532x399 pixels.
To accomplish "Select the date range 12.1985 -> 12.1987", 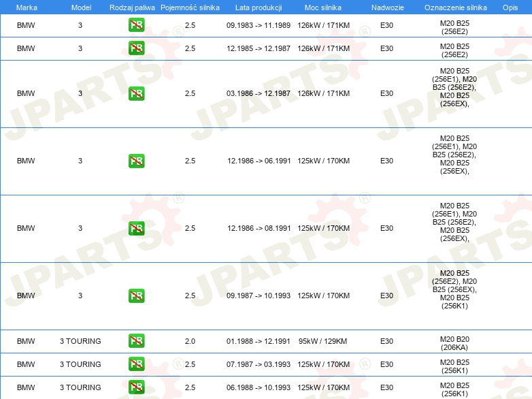I will tap(259, 48).
